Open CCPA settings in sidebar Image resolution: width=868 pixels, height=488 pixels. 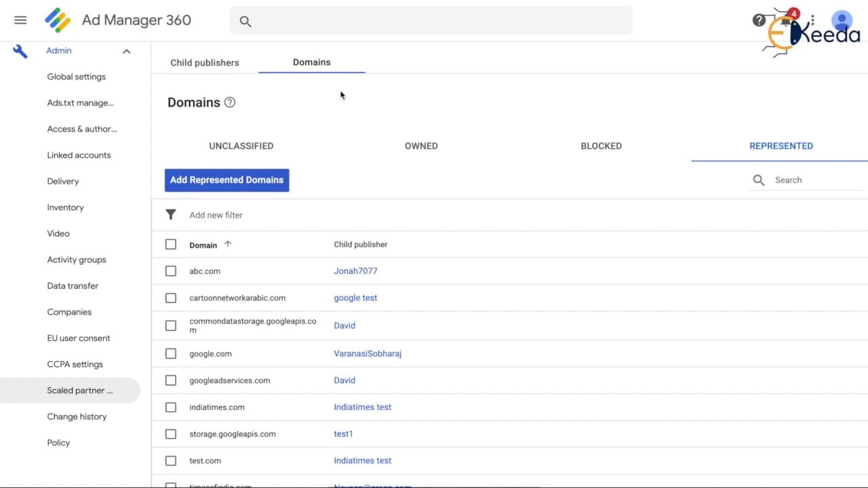click(75, 365)
